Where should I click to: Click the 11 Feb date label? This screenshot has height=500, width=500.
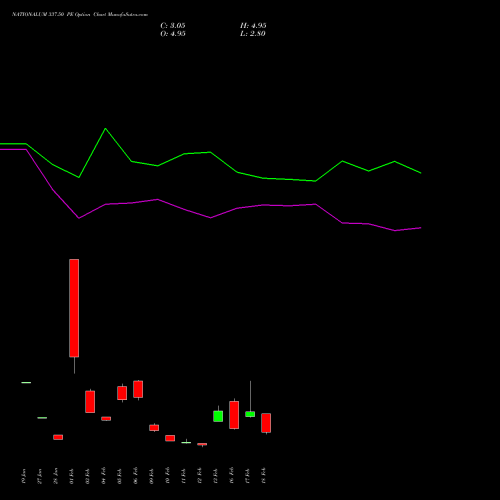(x=184, y=476)
